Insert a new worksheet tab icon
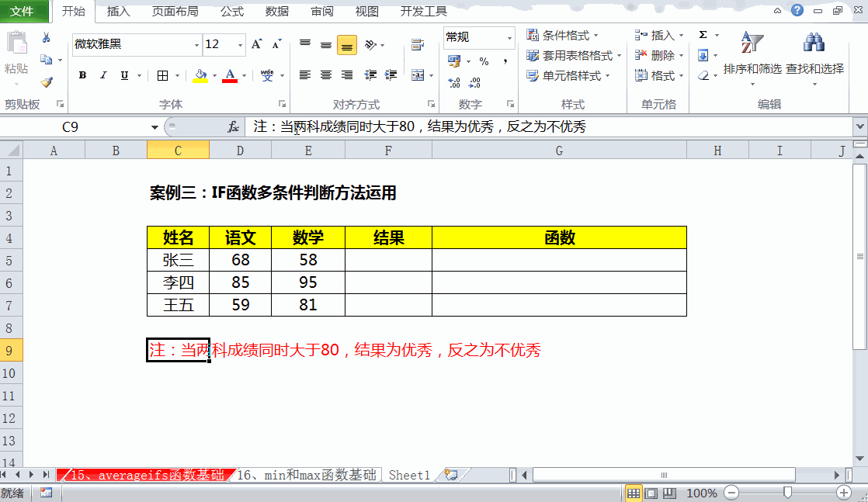Screen dimensions: 868x502 click(x=451, y=475)
